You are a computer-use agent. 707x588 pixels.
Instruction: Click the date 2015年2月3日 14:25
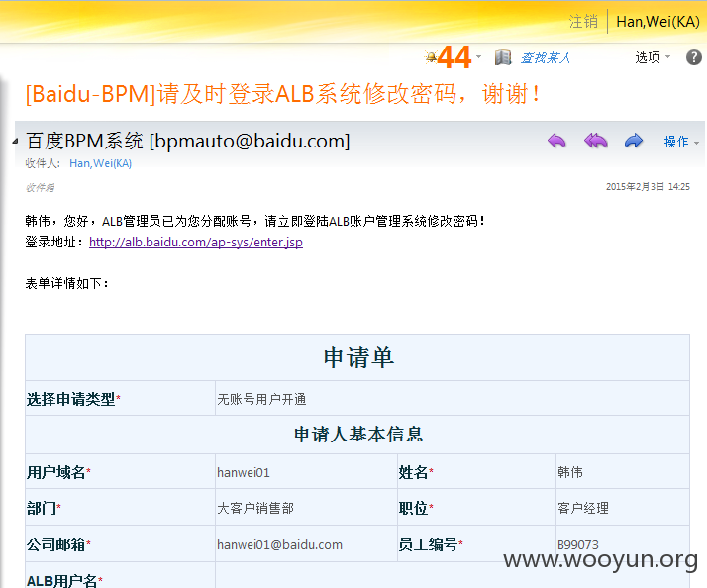[648, 187]
